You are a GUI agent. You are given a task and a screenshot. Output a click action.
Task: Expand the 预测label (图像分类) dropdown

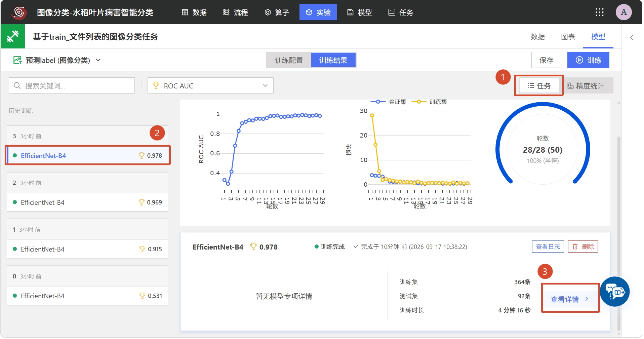pos(57,60)
